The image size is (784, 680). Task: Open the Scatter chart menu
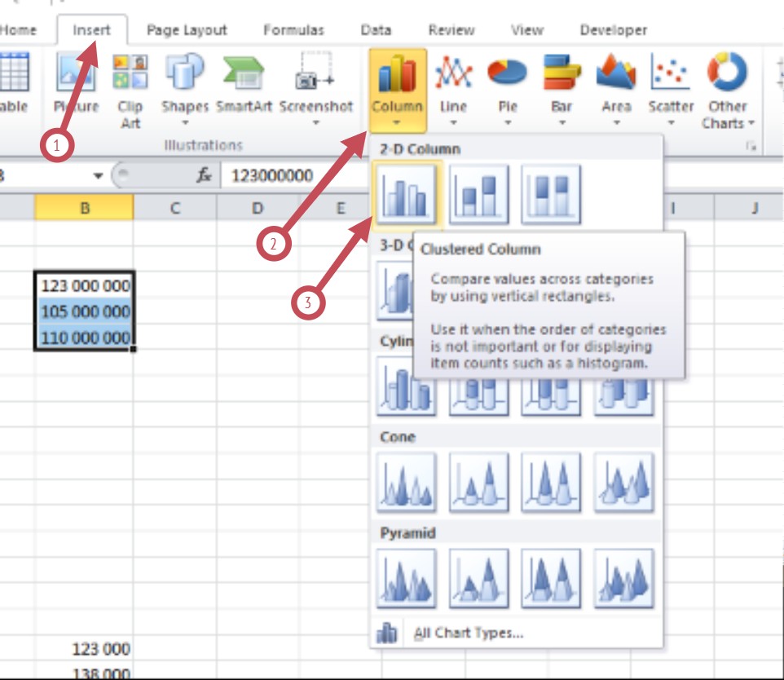point(671,90)
